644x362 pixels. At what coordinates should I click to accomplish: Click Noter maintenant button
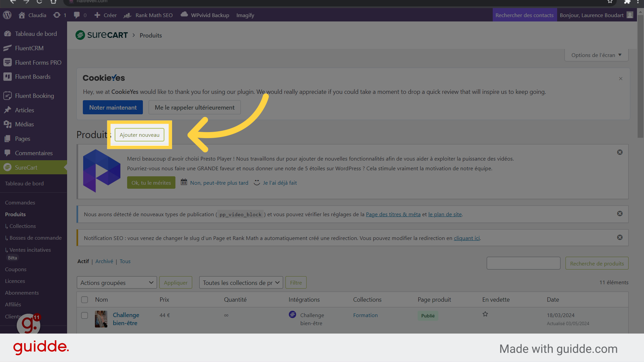click(113, 107)
